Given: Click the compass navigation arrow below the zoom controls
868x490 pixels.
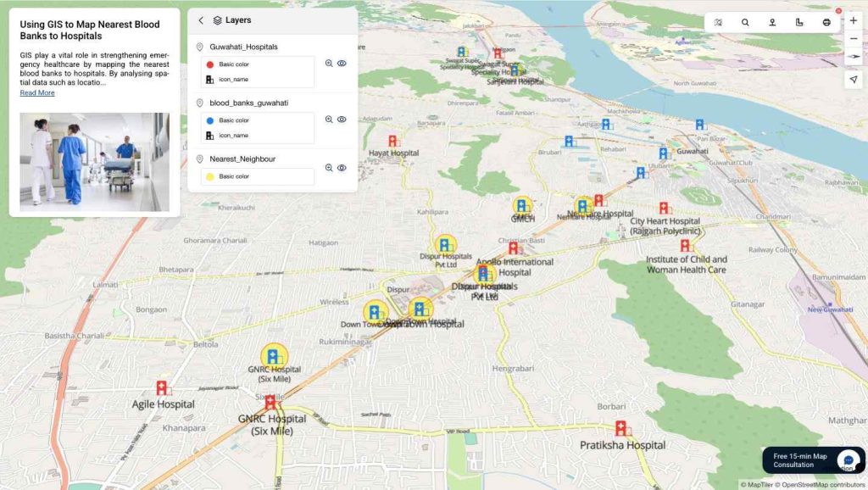Looking at the screenshot, I should (x=854, y=79).
